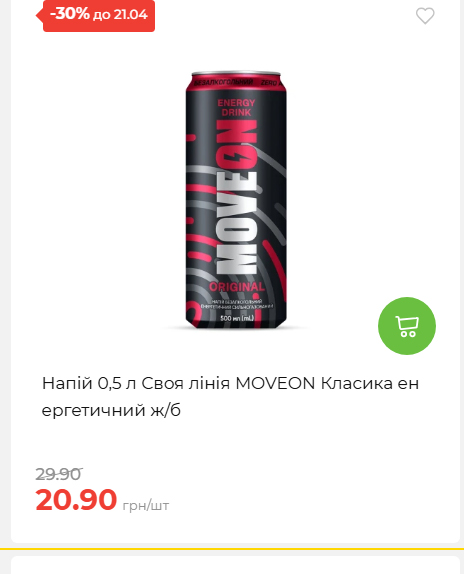Open the MOVEON can product image
This screenshot has height=574, width=464.
[236, 200]
